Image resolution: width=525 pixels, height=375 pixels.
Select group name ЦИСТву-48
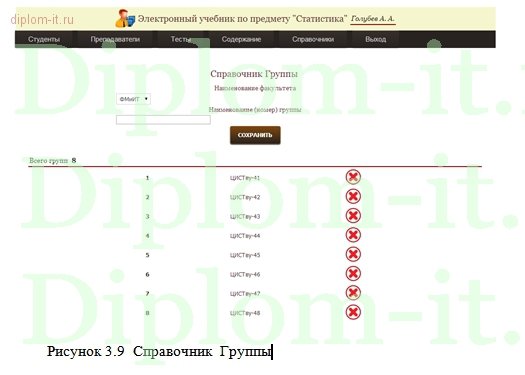(245, 313)
